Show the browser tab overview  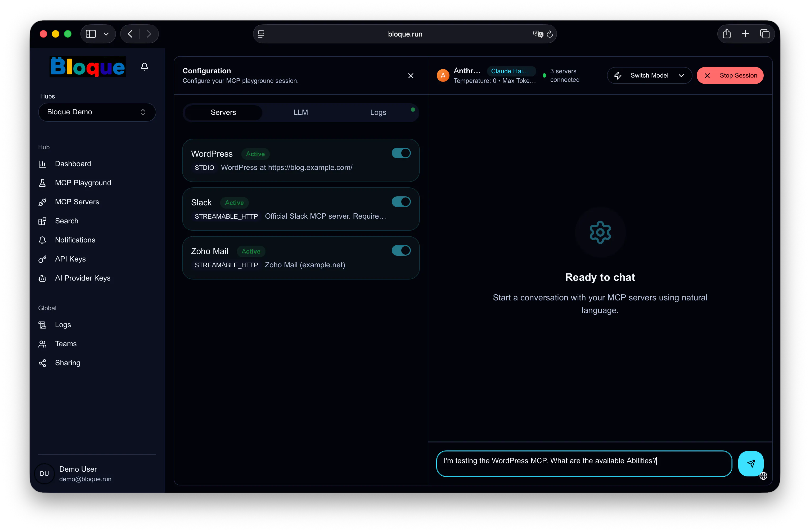[x=765, y=34]
